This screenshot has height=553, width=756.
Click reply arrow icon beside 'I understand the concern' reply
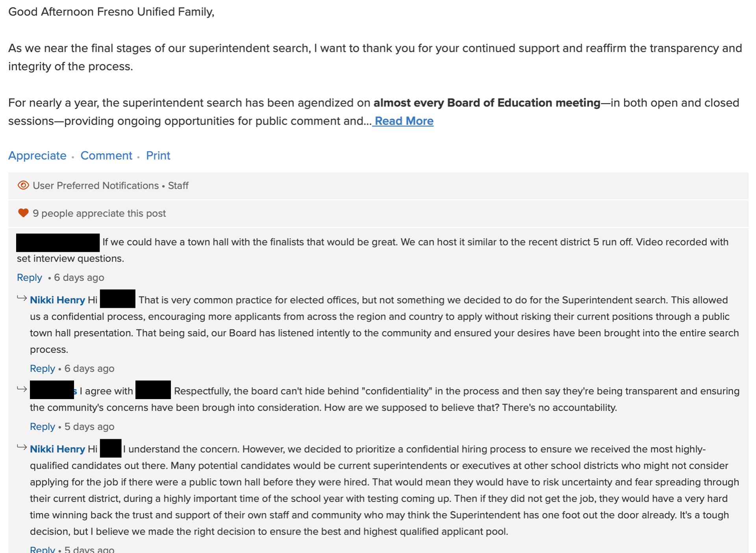point(22,448)
